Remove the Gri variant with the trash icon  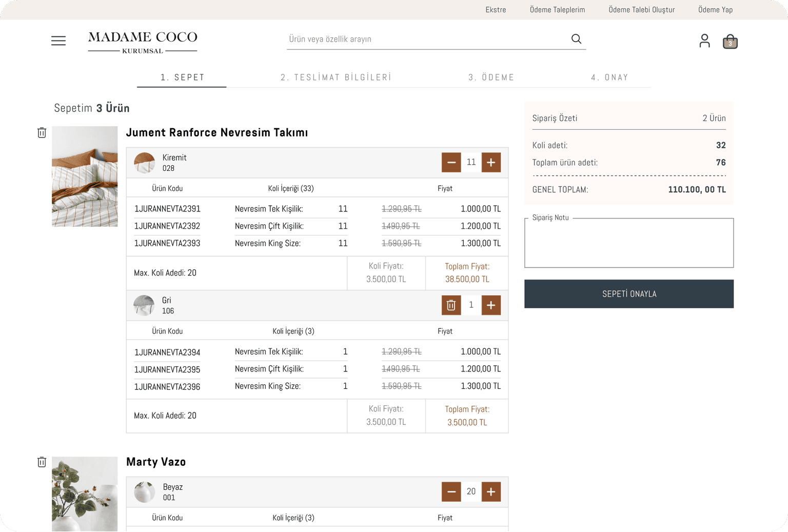coord(451,305)
